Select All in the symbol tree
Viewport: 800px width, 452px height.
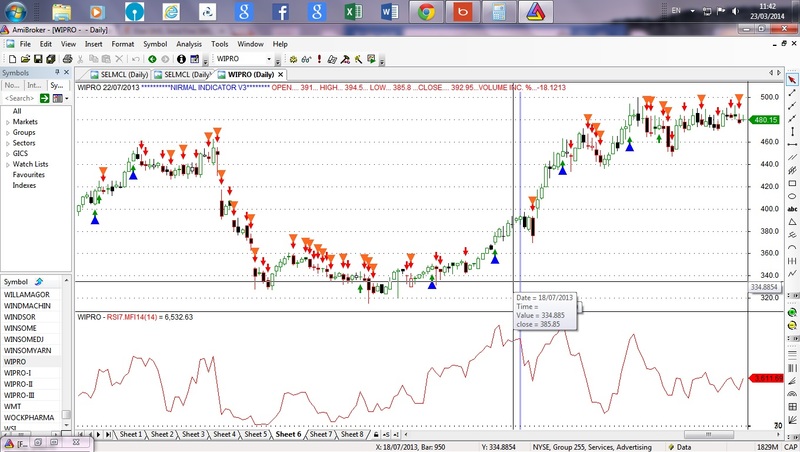point(17,111)
